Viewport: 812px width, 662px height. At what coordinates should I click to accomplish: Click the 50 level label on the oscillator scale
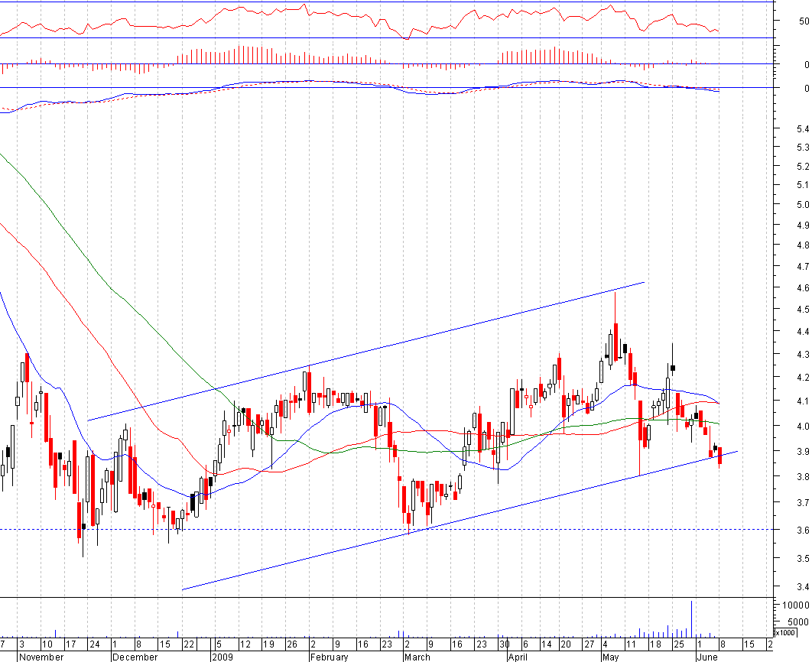(804, 21)
